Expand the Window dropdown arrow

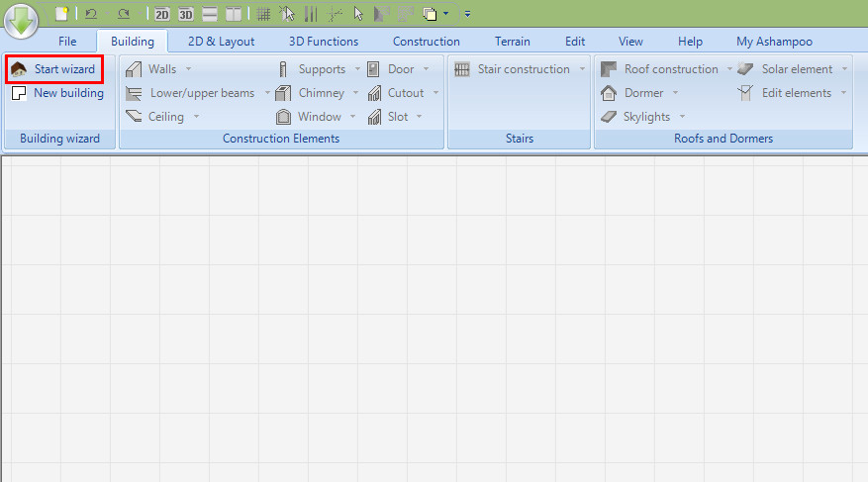click(352, 117)
